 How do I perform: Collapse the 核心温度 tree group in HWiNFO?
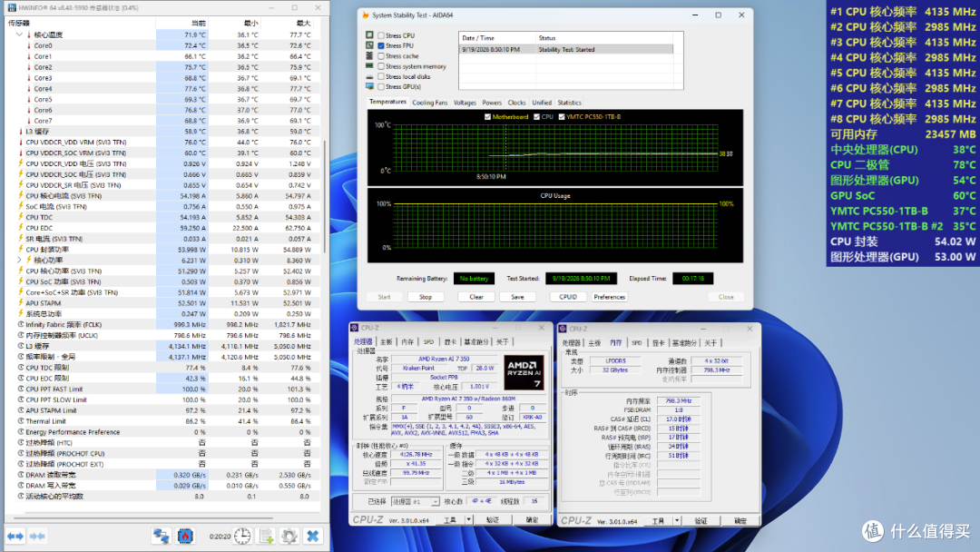(x=19, y=35)
